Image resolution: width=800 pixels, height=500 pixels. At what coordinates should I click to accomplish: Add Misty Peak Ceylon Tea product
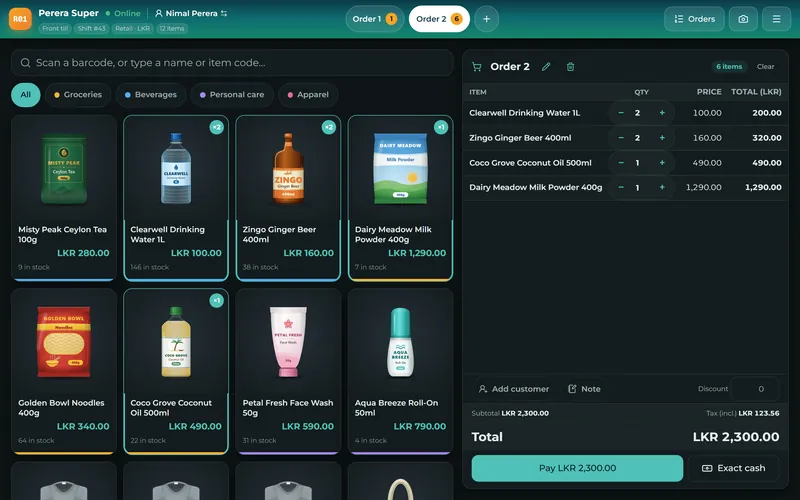(64, 198)
